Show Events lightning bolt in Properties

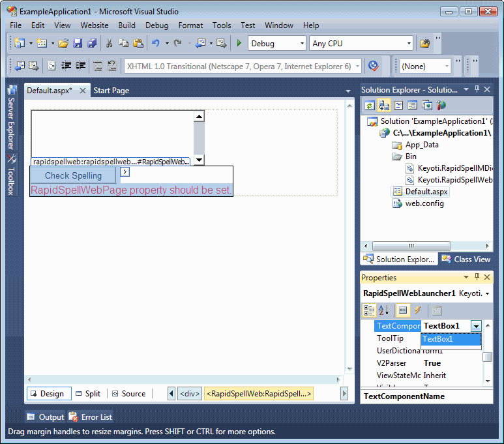[417, 310]
